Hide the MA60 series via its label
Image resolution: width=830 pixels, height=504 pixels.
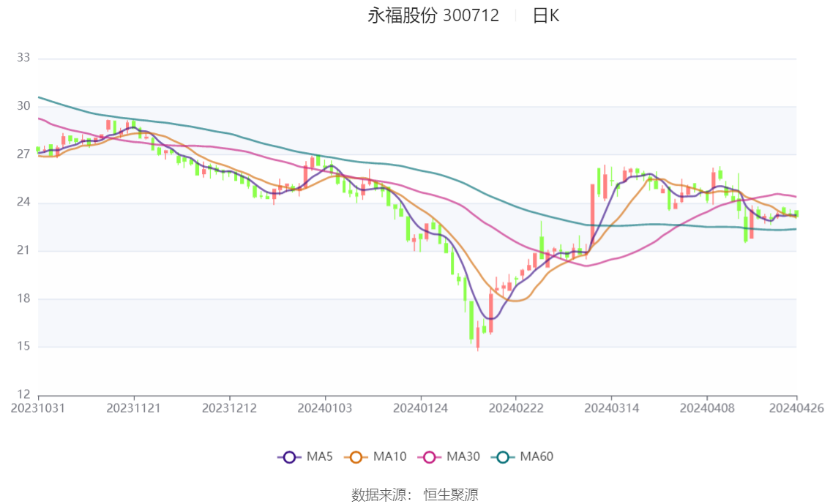(x=536, y=457)
